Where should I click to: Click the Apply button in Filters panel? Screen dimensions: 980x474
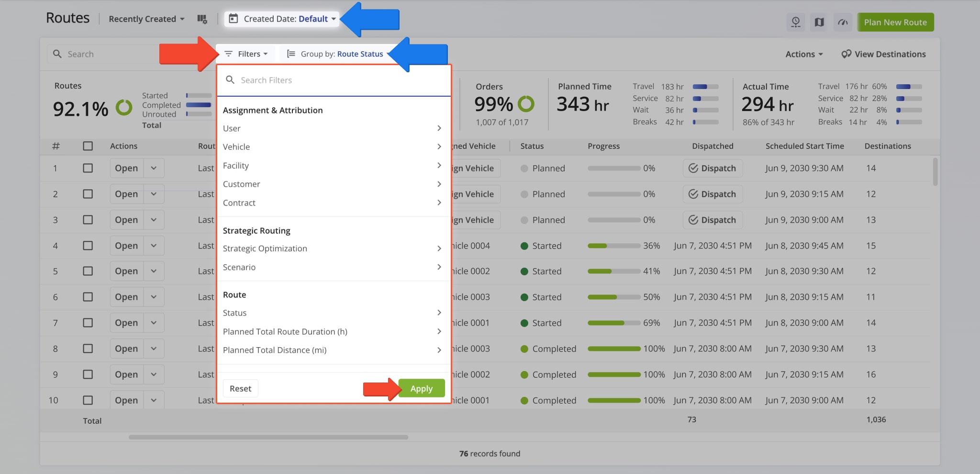coord(421,388)
